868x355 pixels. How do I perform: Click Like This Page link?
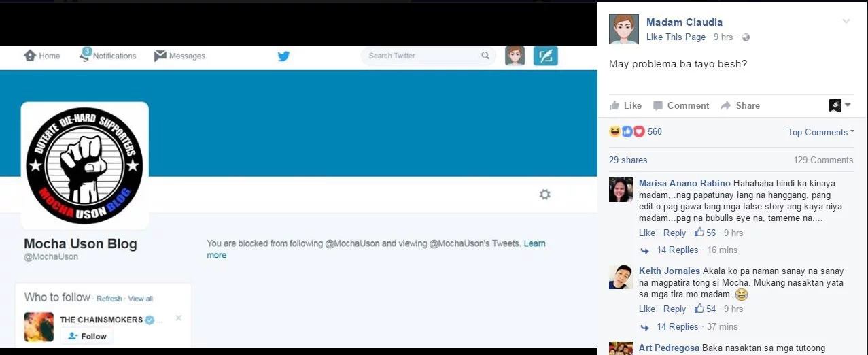(x=676, y=37)
